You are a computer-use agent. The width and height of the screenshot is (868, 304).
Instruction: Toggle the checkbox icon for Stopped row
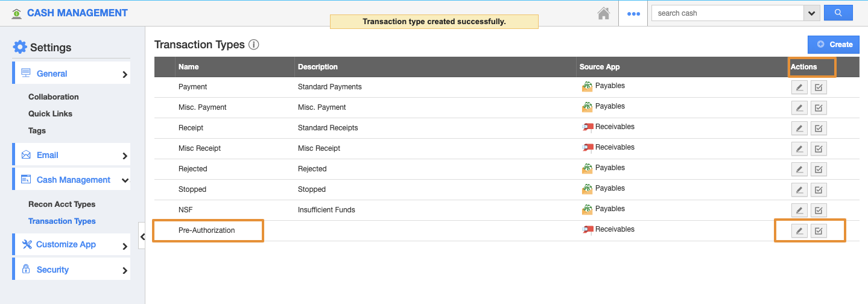[x=819, y=190]
